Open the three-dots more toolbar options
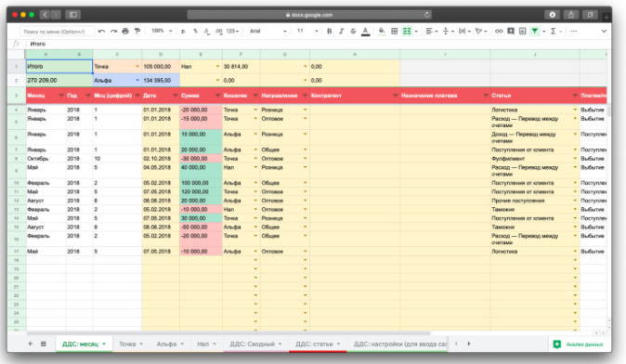Viewport: 626px width, 364px height. [x=574, y=32]
